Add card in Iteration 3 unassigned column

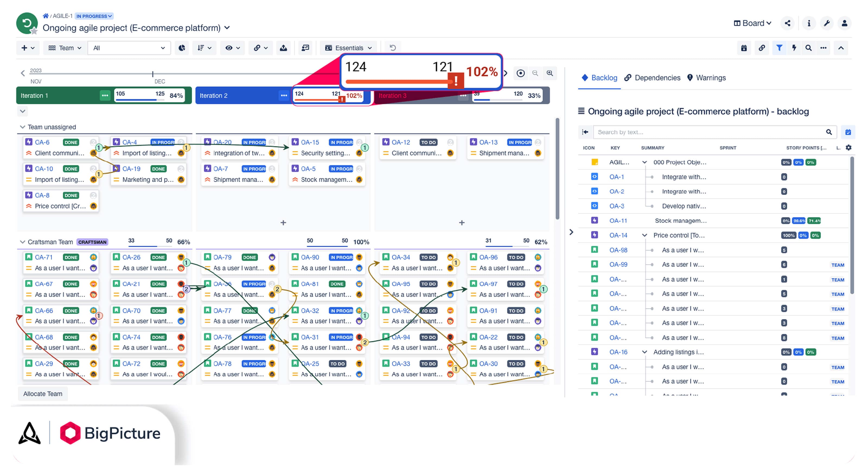462,223
